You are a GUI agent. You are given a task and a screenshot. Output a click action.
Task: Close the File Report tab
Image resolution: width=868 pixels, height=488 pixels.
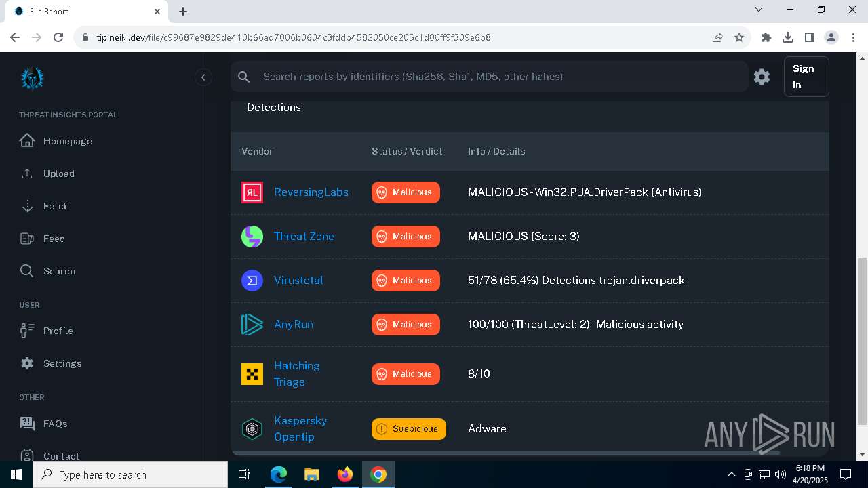point(157,12)
